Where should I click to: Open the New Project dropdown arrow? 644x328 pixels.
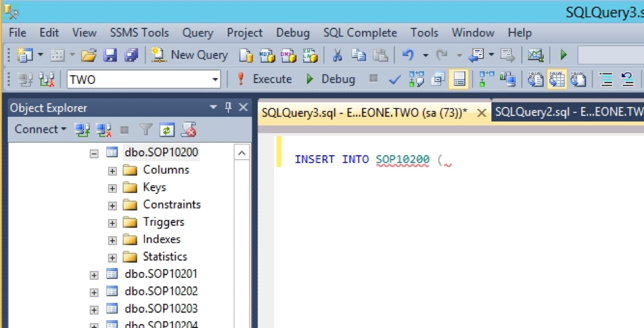point(40,55)
